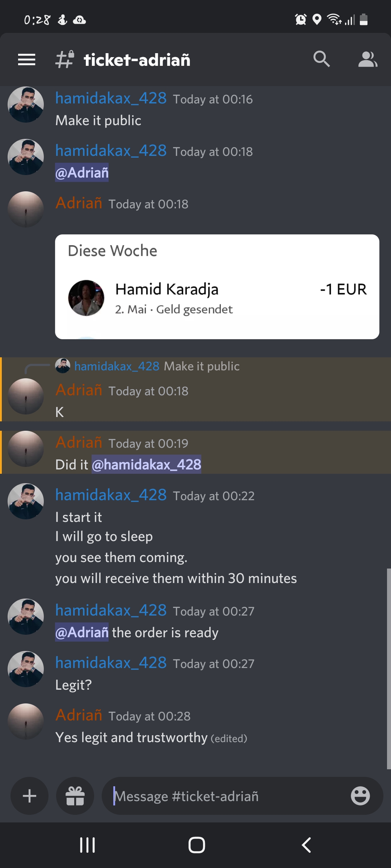Open the emoji picker smiley
Image resolution: width=391 pixels, height=868 pixels.
click(360, 796)
